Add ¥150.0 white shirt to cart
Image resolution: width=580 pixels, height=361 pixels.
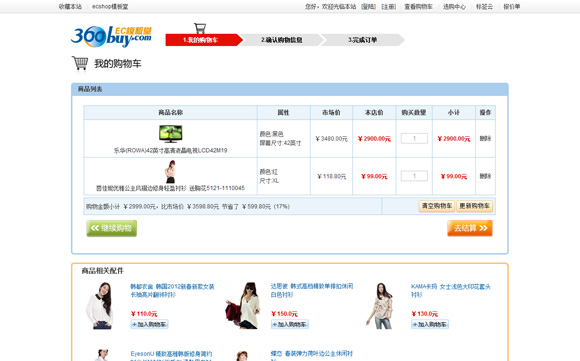[290, 324]
